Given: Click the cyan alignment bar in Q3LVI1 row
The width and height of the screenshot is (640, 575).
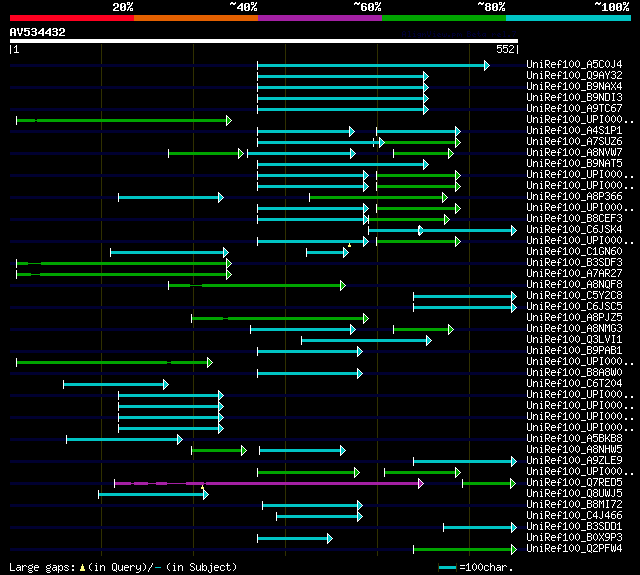Looking at the screenshot, I should (366, 340).
